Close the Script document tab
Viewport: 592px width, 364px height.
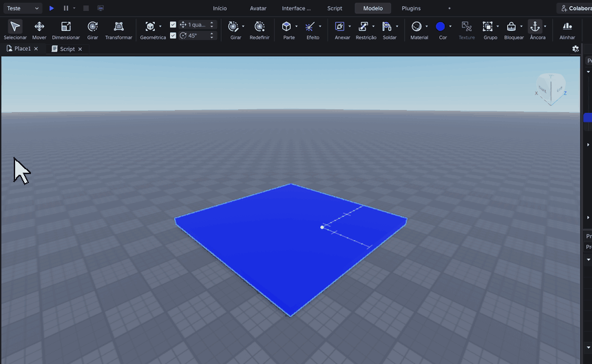[x=80, y=49]
